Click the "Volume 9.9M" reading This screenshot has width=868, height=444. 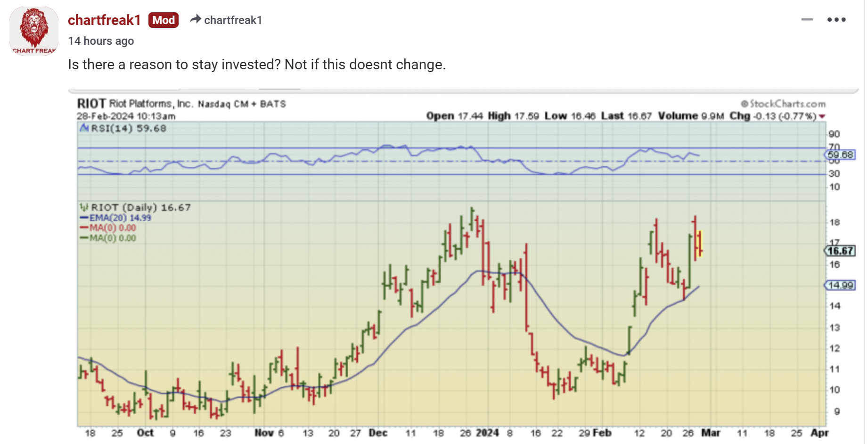[x=691, y=116]
